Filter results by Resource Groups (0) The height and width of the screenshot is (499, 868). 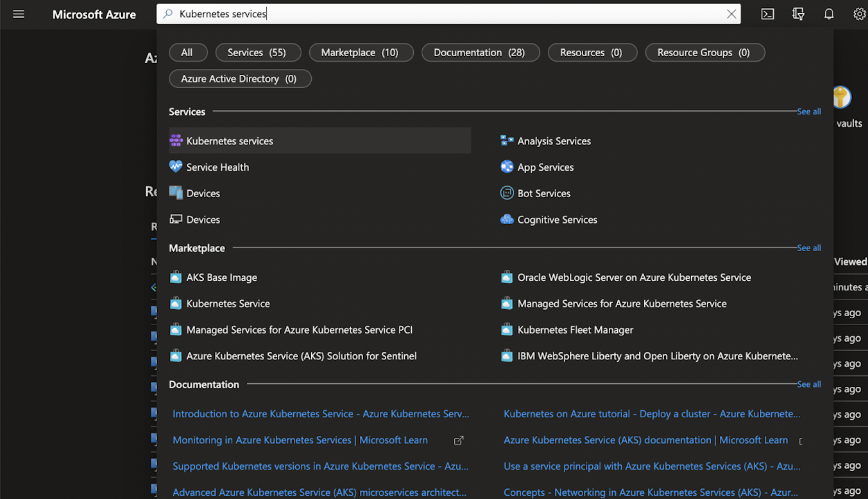click(x=704, y=52)
